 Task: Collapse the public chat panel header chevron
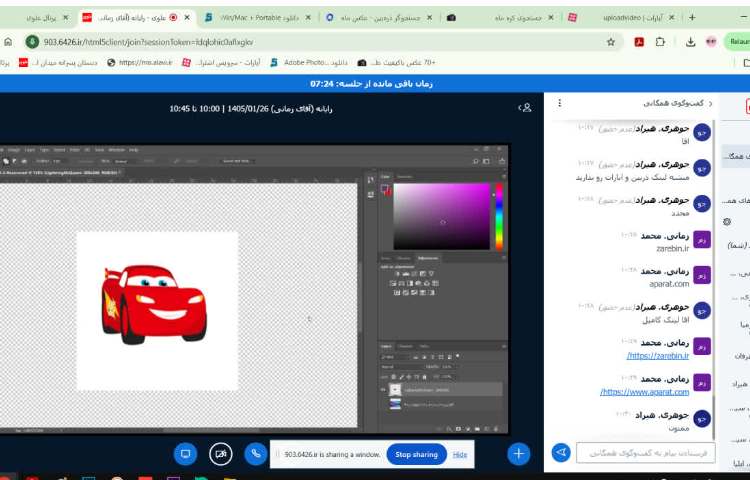(x=711, y=103)
